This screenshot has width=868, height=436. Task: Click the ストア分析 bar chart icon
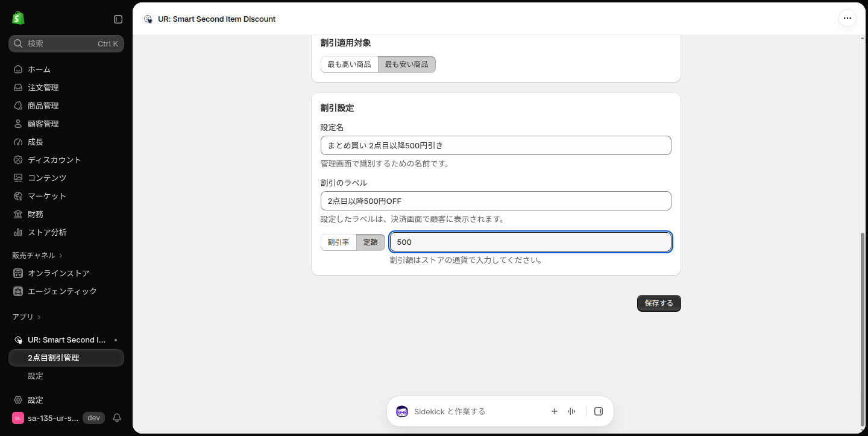(x=18, y=232)
